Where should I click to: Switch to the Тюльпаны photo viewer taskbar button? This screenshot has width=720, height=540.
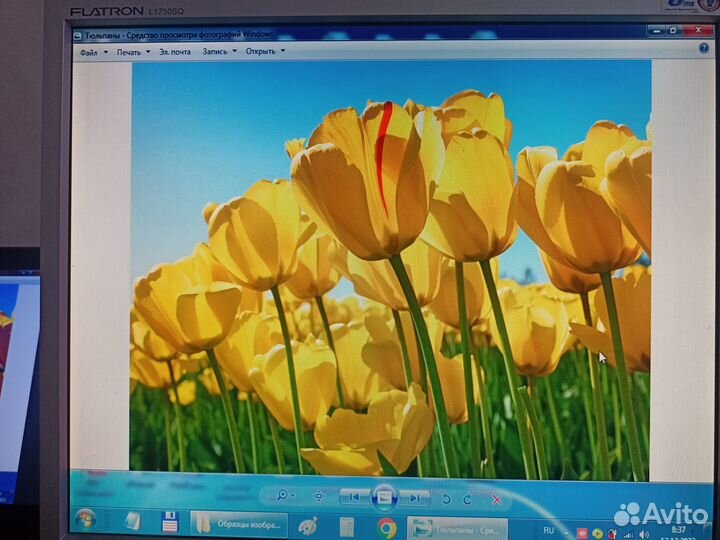click(x=457, y=529)
